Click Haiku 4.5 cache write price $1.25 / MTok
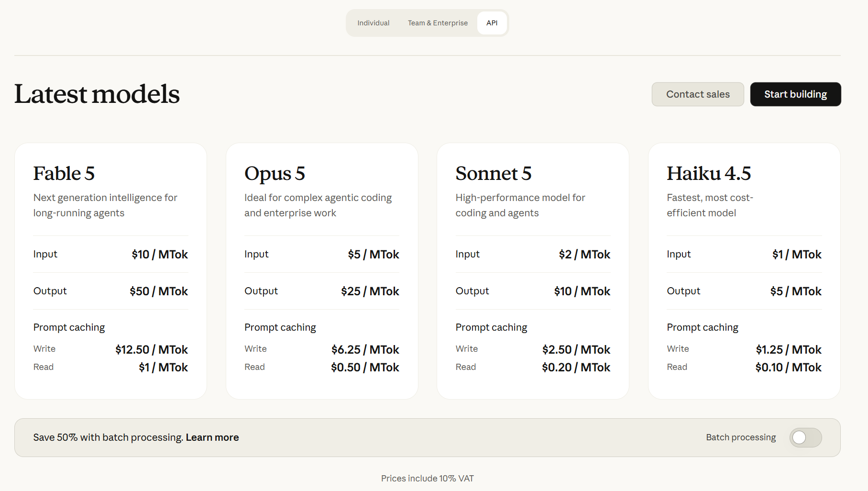The image size is (868, 491). pos(789,350)
